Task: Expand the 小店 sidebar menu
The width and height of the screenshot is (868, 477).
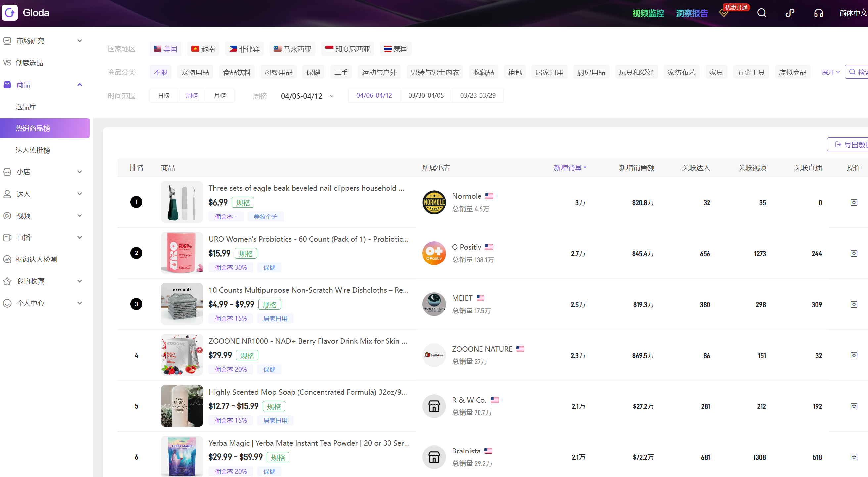Action: tap(80, 172)
